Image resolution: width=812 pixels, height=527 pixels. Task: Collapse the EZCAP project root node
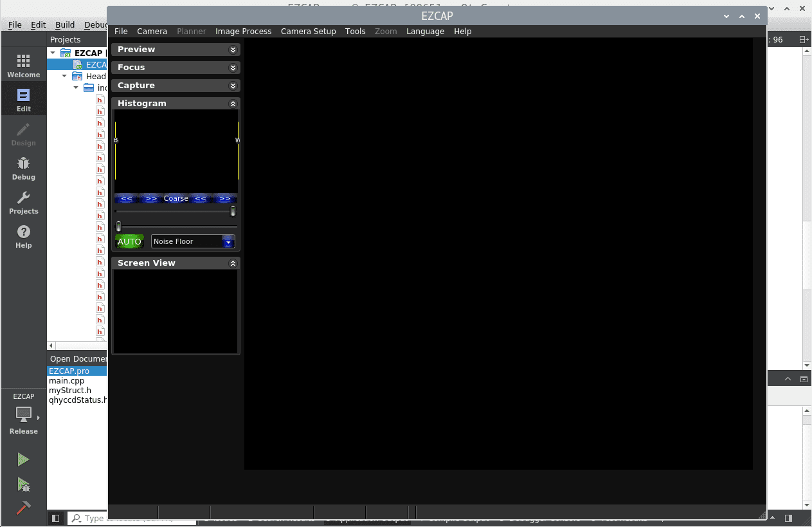[53, 53]
